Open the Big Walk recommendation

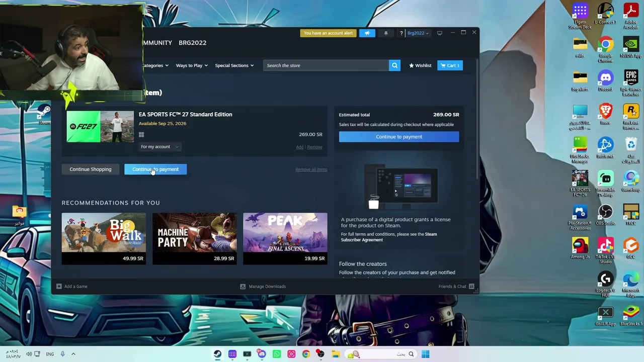(x=104, y=239)
